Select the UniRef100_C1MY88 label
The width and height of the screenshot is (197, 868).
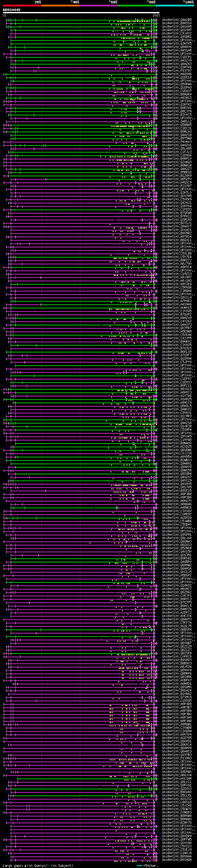click(177, 440)
